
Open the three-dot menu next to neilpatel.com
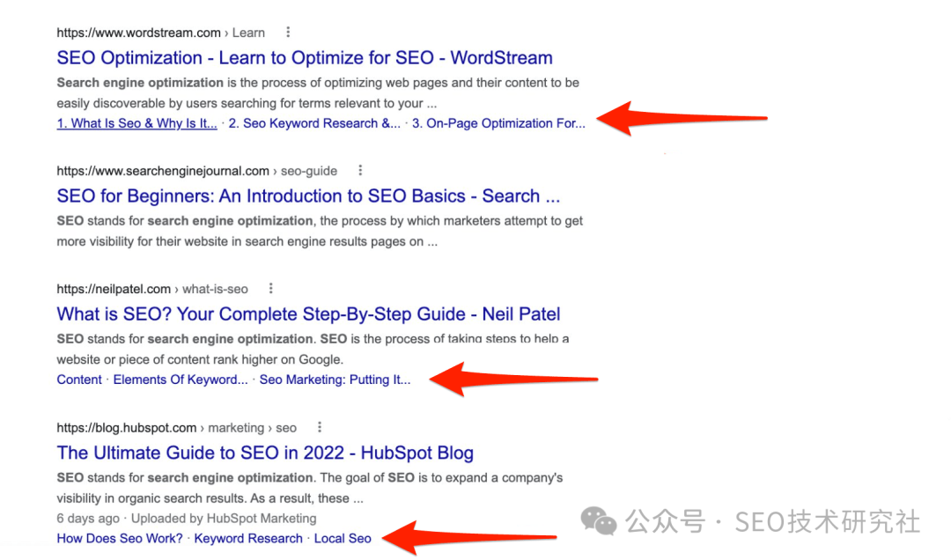point(271,289)
